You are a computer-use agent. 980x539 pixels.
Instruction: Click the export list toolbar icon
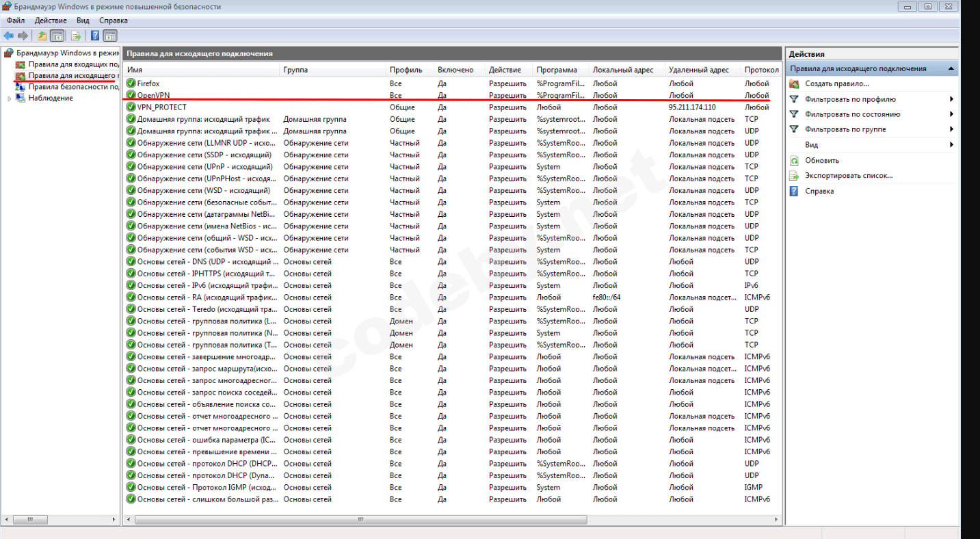76,35
